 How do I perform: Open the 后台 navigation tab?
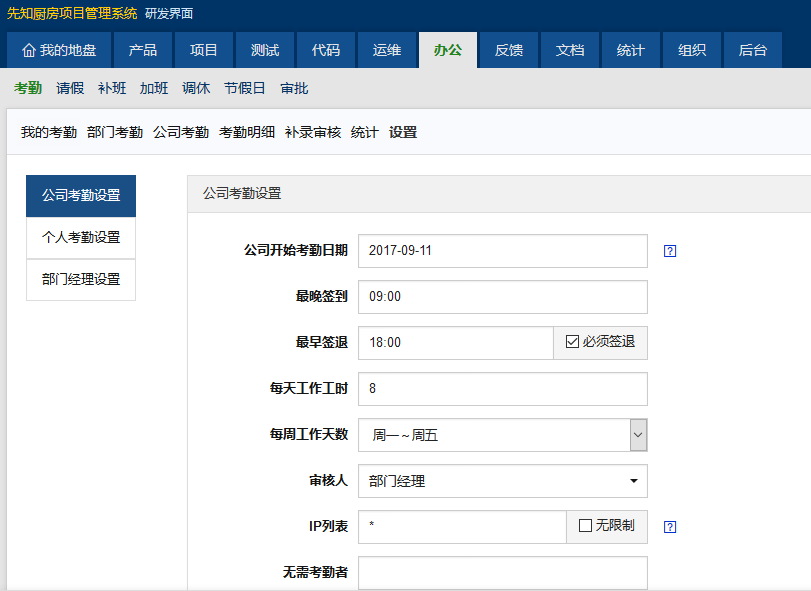[x=752, y=50]
